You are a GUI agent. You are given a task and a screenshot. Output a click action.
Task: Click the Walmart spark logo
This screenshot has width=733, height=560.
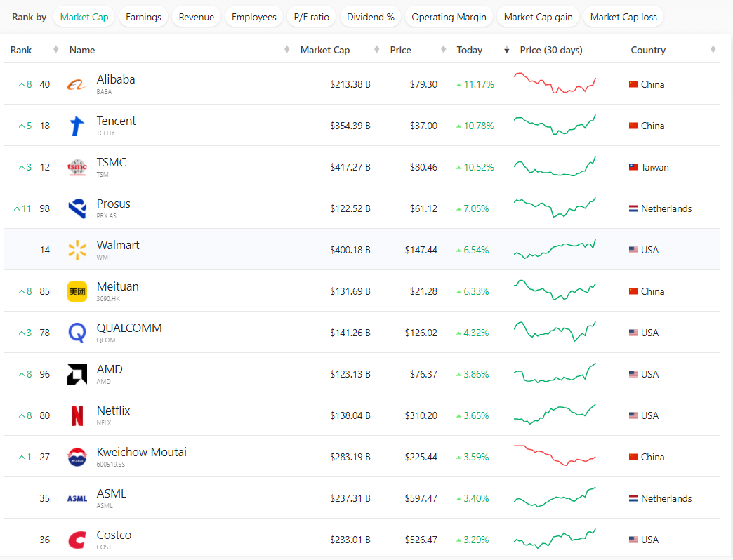[x=77, y=250]
